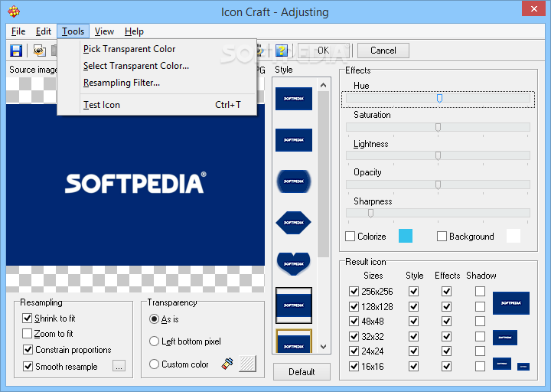This screenshot has height=392, width=551.
Task: Click the style list scroll up arrow
Action: pos(323,85)
